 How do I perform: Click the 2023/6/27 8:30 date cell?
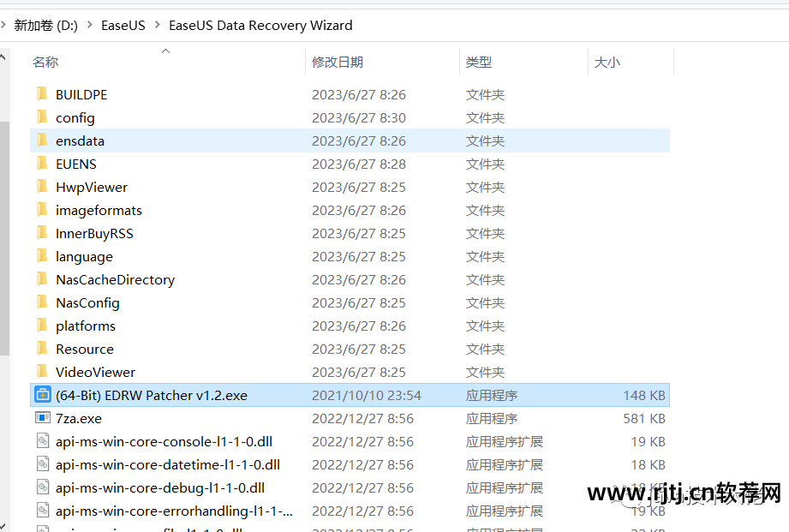tap(359, 117)
